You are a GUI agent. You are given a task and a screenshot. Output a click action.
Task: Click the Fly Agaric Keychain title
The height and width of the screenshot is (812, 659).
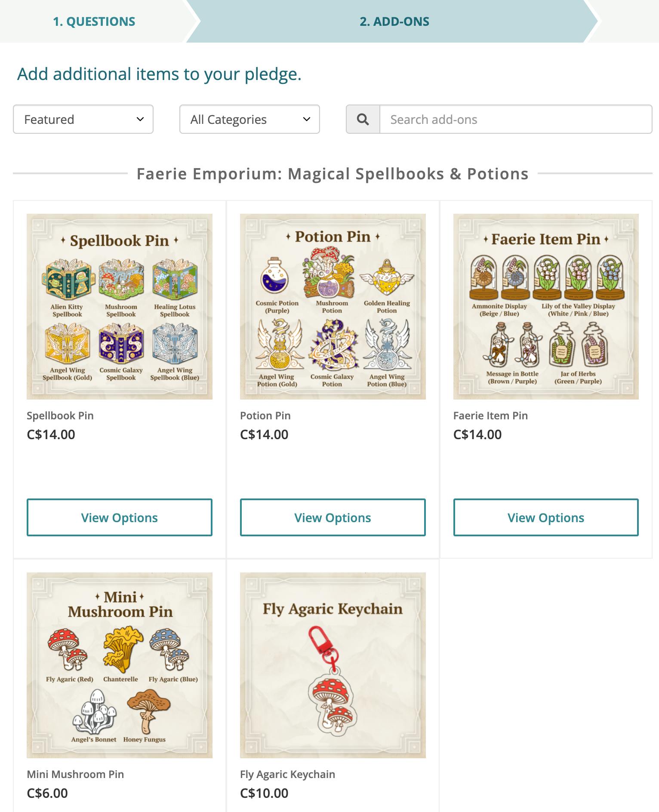click(287, 774)
